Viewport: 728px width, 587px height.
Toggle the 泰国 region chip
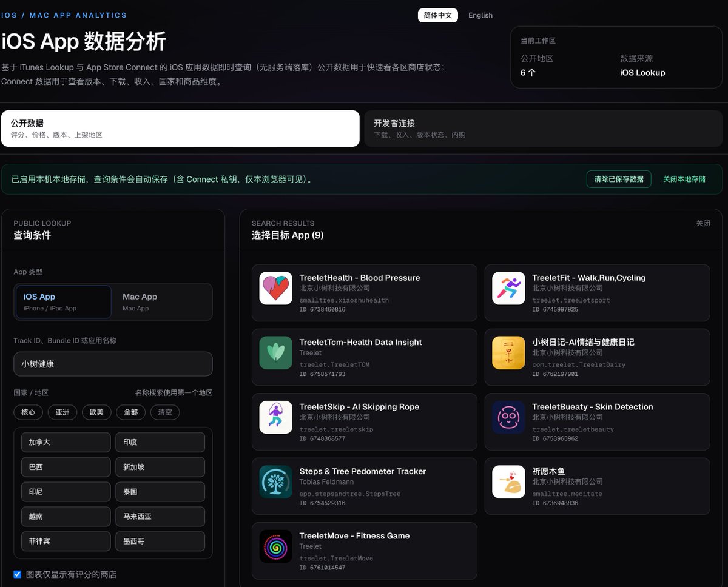click(x=160, y=492)
